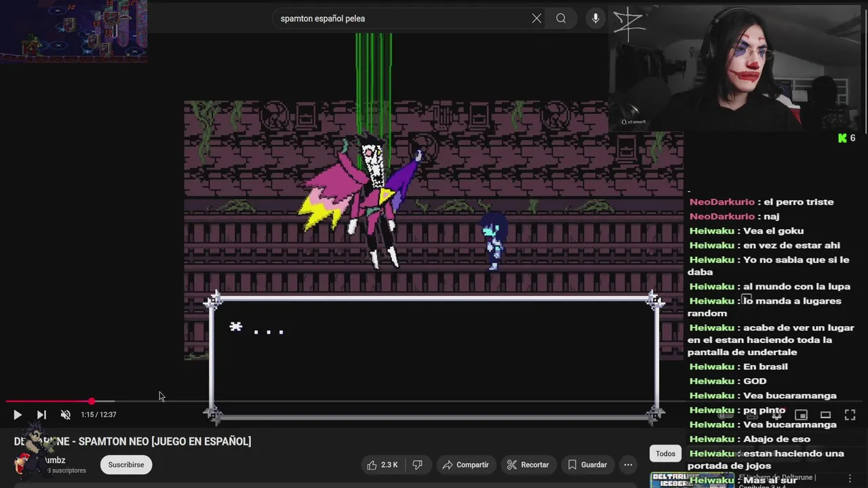
Task: Click chat message 'el perro triste'
Action: tap(798, 202)
